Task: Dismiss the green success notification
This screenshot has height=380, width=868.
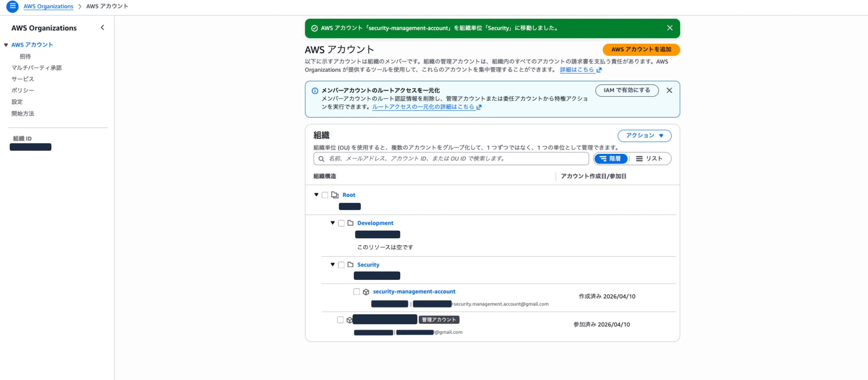Action: point(670,28)
